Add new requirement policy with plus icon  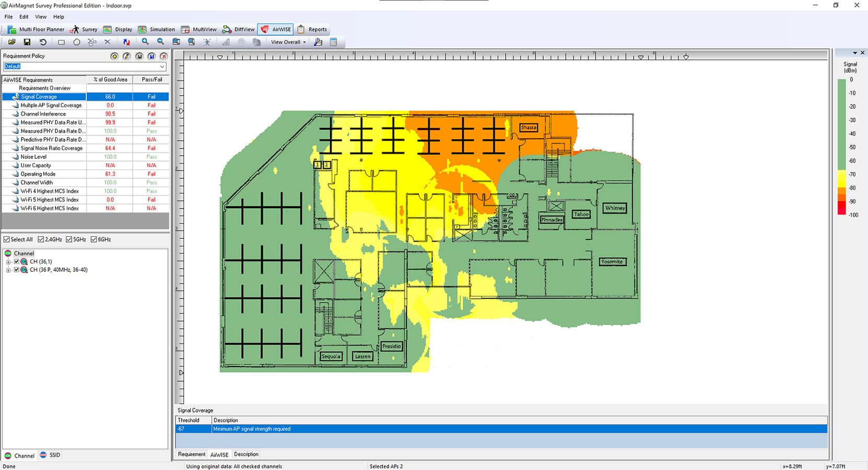pos(115,56)
